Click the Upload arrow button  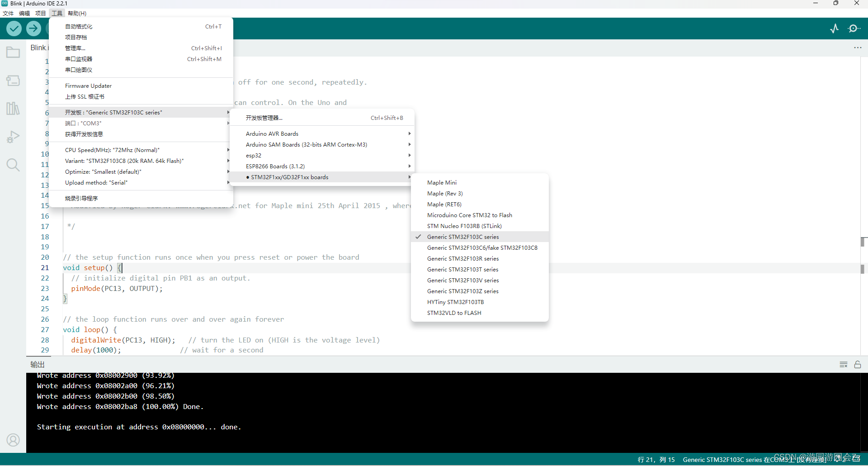tap(33, 29)
